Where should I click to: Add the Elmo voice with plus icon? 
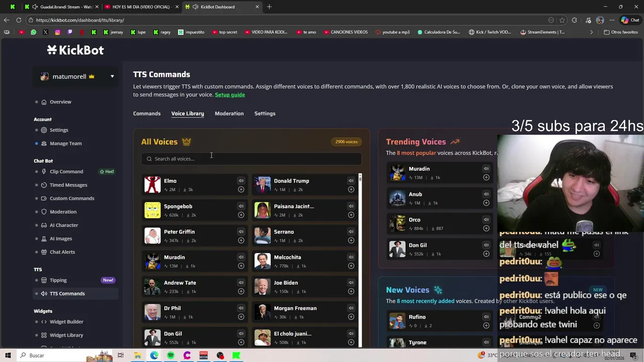[241, 190]
